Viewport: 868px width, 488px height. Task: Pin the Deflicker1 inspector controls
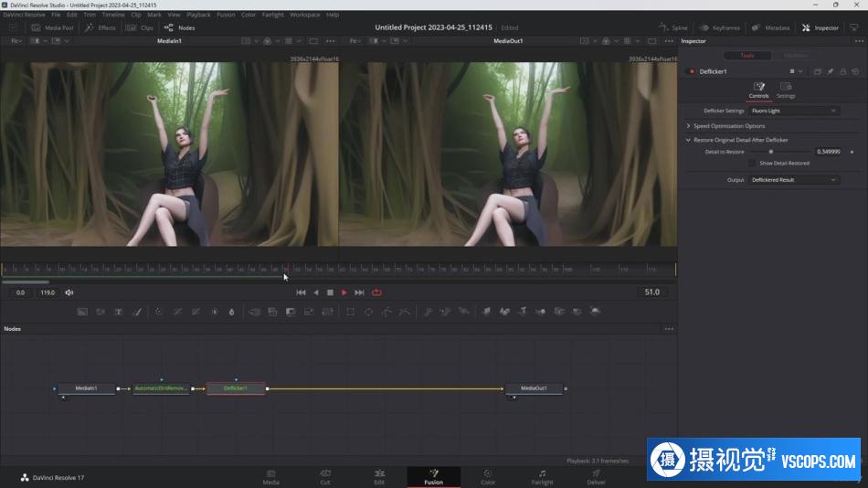pos(831,71)
